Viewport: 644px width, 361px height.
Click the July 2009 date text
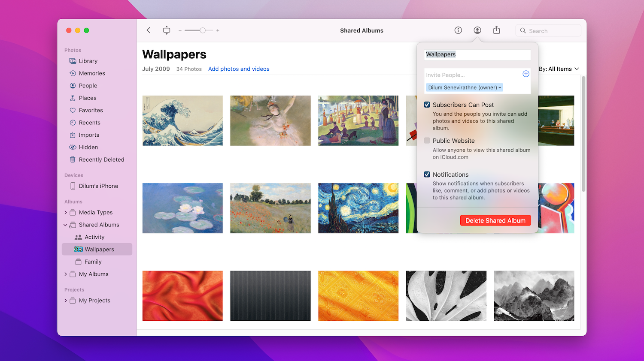click(x=156, y=69)
